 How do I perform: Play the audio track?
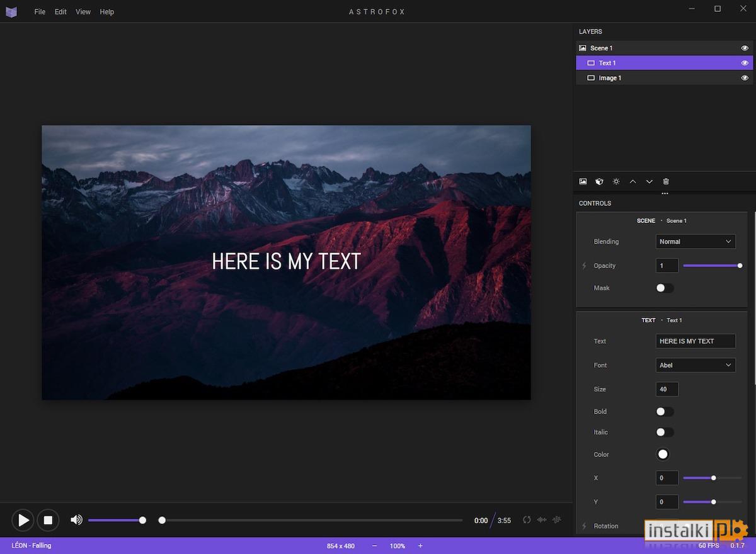(x=23, y=520)
